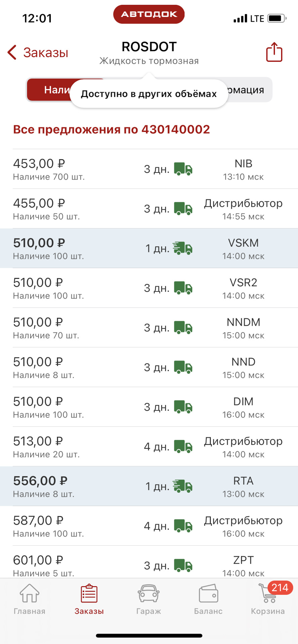298x644 pixels.
Task: Open the Корзина cart with 214 items
Action: (268, 599)
